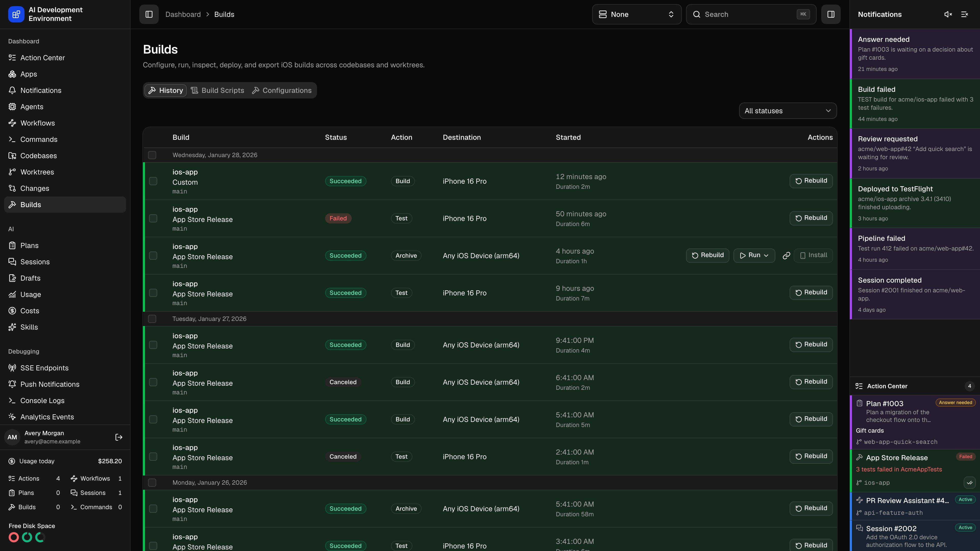The image size is (980, 551).
Task: Select all builds for Tuesday, January 27, 2026
Action: 152,319
